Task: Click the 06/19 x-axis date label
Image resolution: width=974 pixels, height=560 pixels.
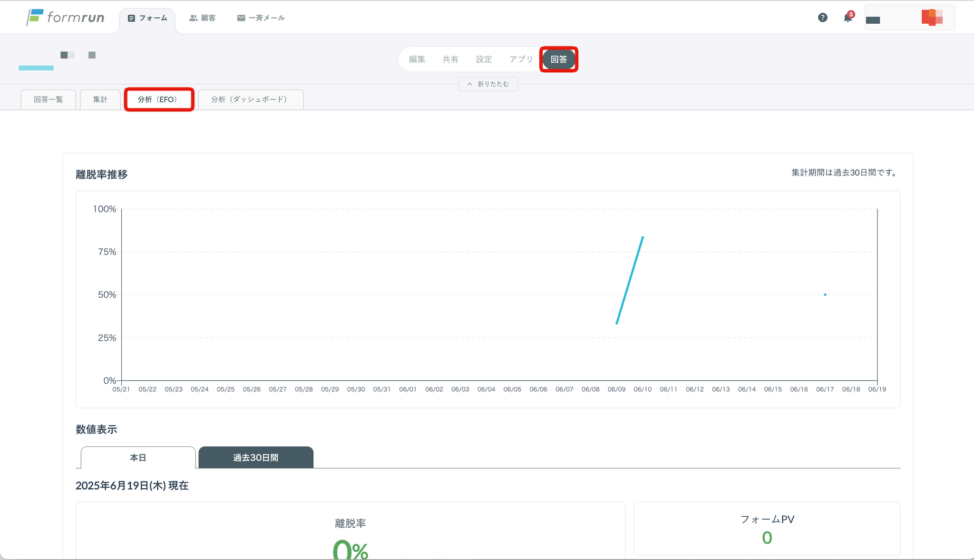Action: click(877, 389)
